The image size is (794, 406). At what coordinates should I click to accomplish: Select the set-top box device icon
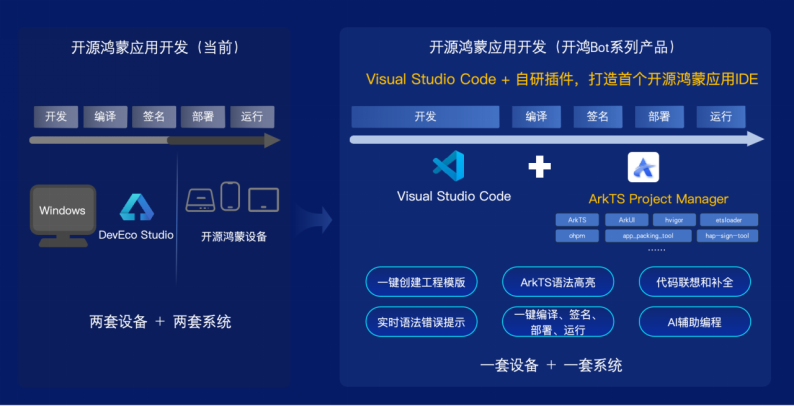point(201,199)
